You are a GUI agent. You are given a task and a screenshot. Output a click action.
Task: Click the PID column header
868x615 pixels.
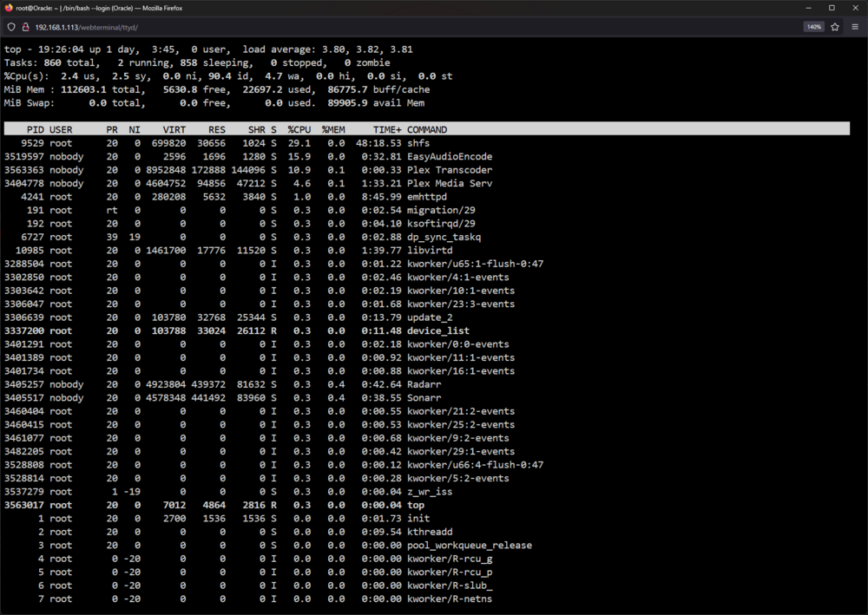coord(36,130)
